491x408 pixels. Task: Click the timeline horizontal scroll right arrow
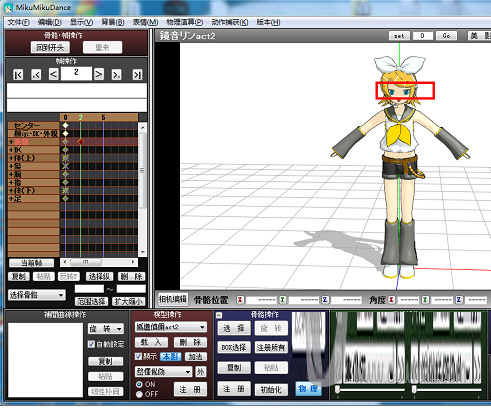pos(133,262)
